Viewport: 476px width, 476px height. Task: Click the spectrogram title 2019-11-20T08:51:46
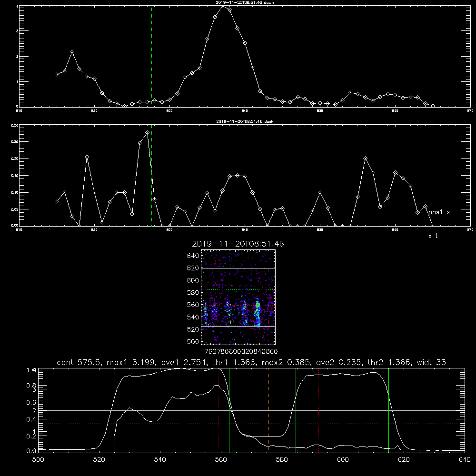pos(238,244)
